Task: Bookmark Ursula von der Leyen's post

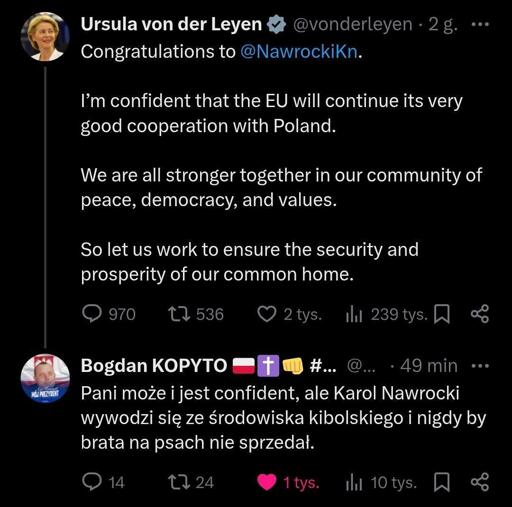Action: [x=442, y=314]
